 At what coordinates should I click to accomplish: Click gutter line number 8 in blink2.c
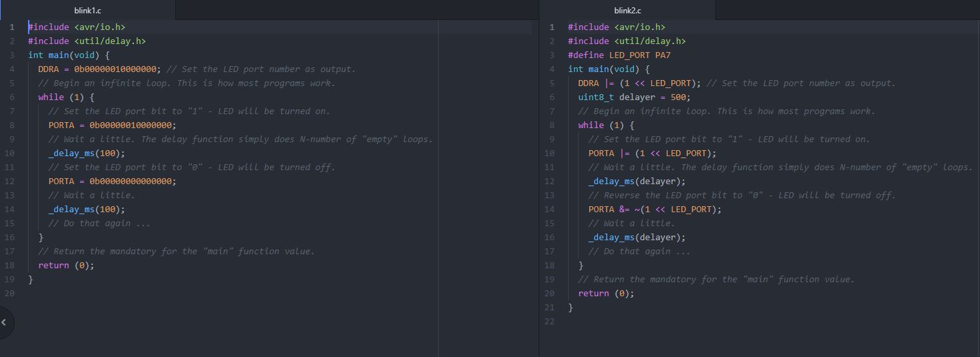tap(552, 125)
